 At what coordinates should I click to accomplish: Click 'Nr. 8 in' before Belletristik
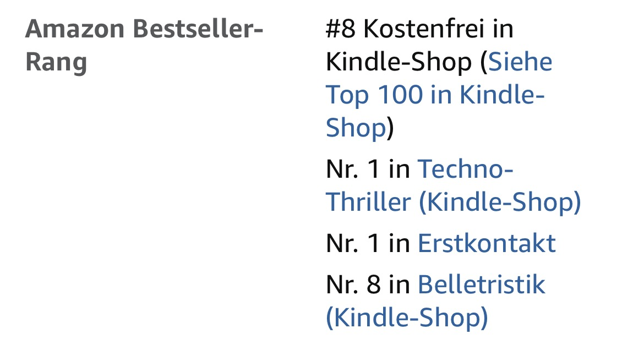tap(368, 285)
